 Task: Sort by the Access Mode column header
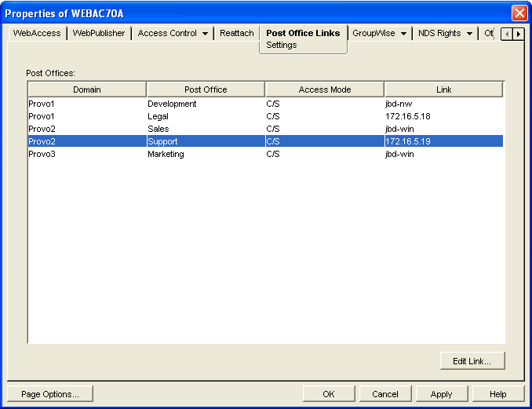click(x=325, y=89)
